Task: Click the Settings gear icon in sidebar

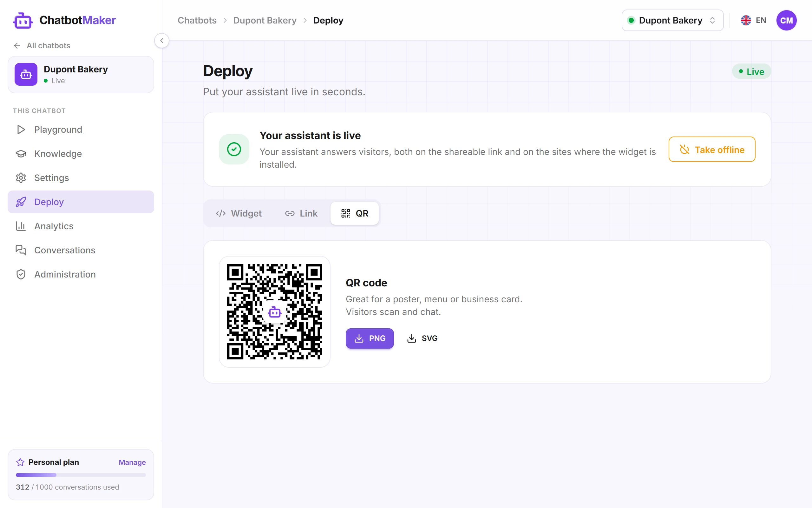Action: [x=21, y=178]
